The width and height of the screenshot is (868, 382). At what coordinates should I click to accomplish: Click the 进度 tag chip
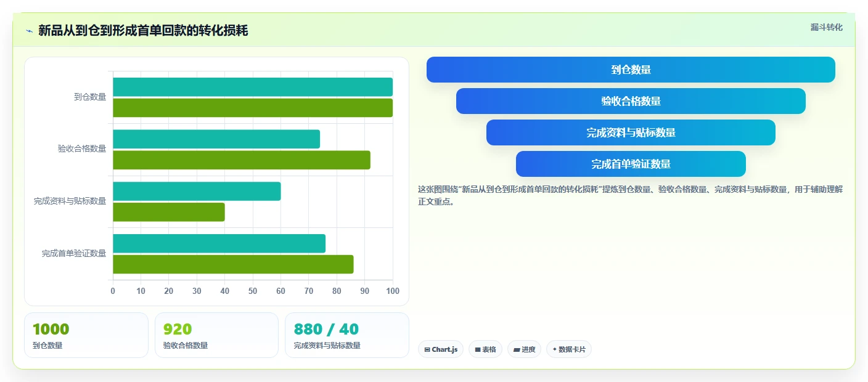[x=524, y=349]
